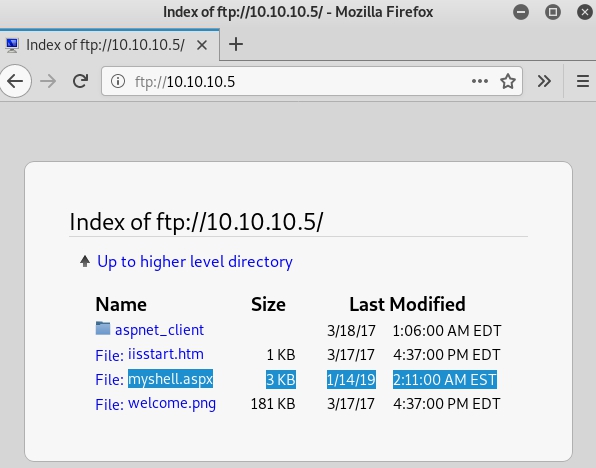Sort listing by the Size column header
Screen dimensions: 596x468
268,304
